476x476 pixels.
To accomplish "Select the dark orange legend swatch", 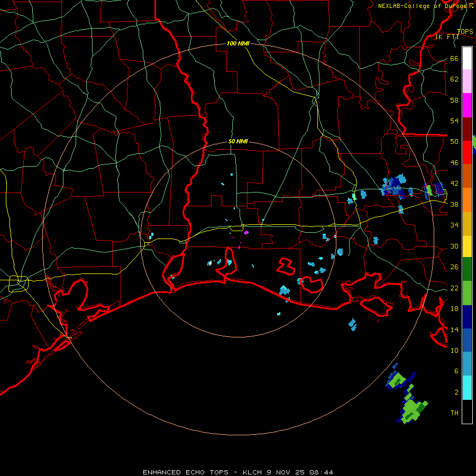I will pos(467,176).
